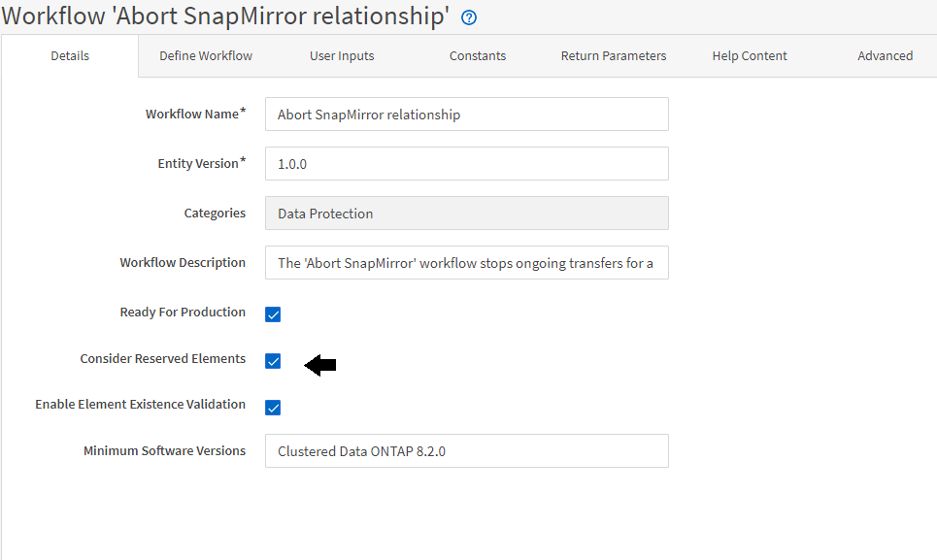
Task: Select the Categories Data Protection field
Action: pos(466,214)
